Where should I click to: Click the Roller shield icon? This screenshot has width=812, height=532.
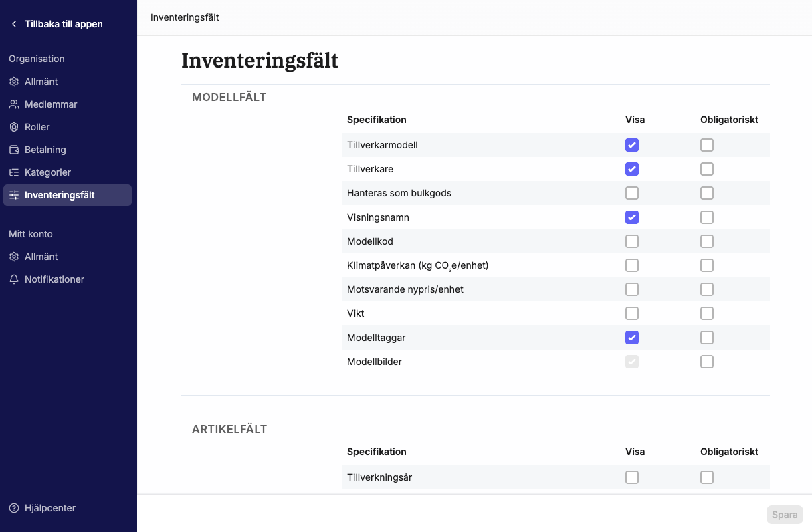click(x=14, y=127)
